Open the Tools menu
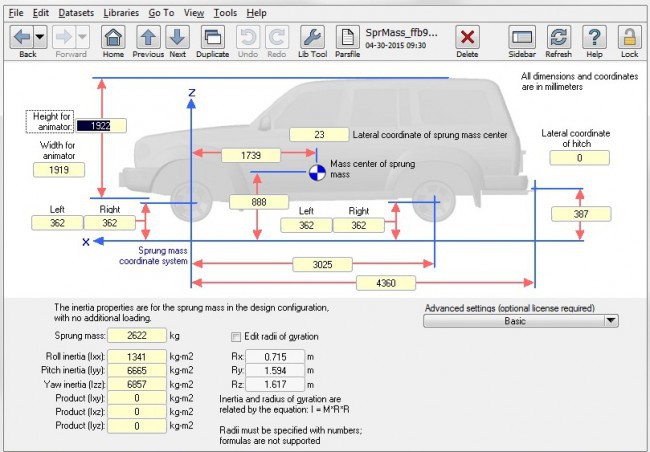 coord(225,13)
